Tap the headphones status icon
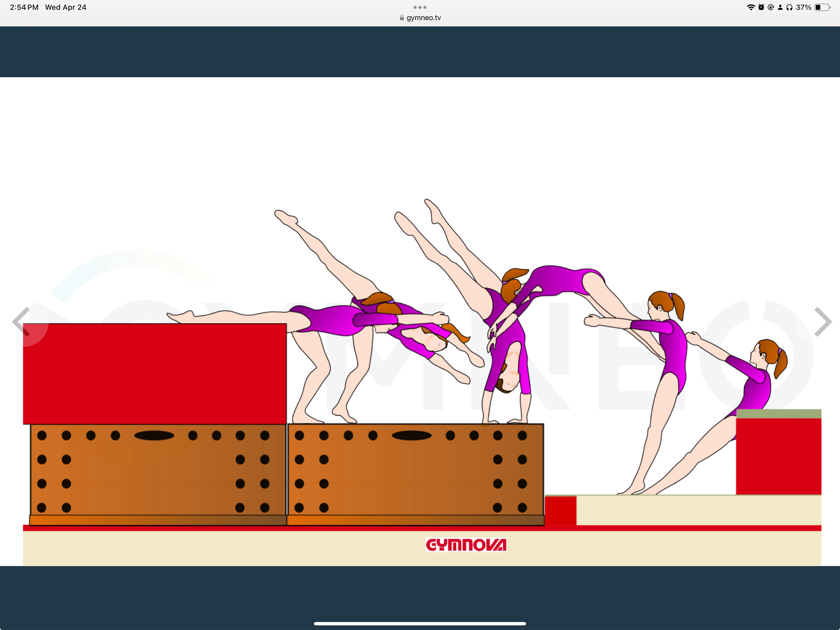The width and height of the screenshot is (840, 630). pos(789,7)
